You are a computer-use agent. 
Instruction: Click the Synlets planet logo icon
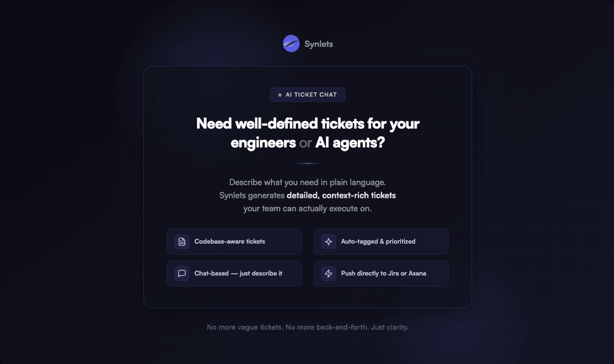pyautogui.click(x=291, y=44)
